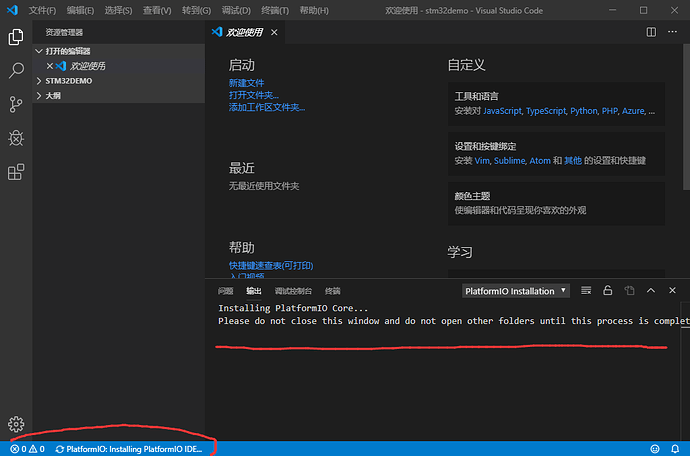Open the feedback smiley in status bar
The image size is (690, 456).
tap(655, 449)
